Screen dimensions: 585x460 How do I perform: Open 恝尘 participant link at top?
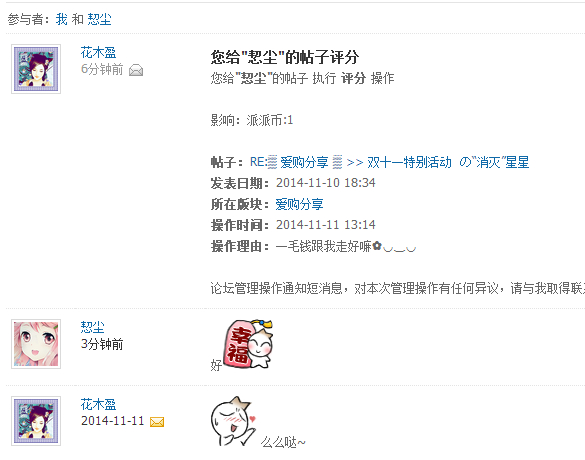click(x=100, y=19)
